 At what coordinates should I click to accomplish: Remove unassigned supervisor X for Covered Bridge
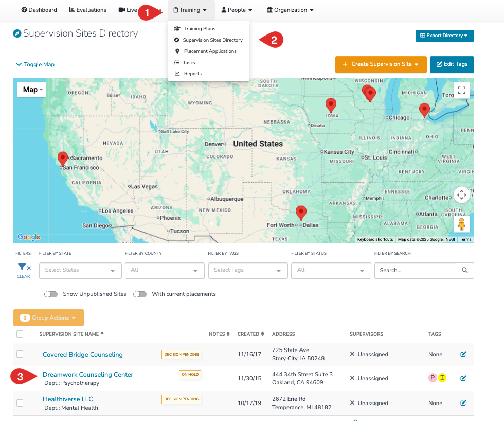point(352,354)
